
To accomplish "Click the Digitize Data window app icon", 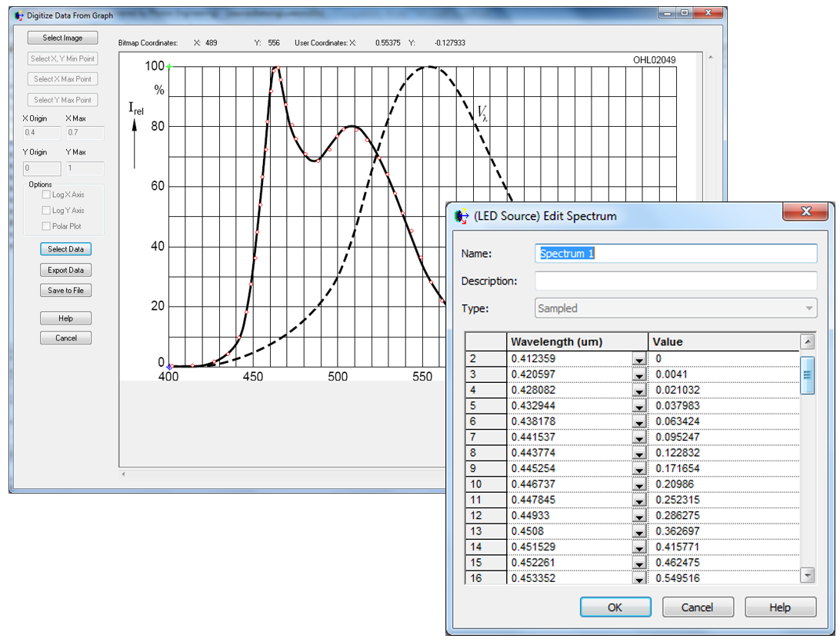I will coord(18,15).
